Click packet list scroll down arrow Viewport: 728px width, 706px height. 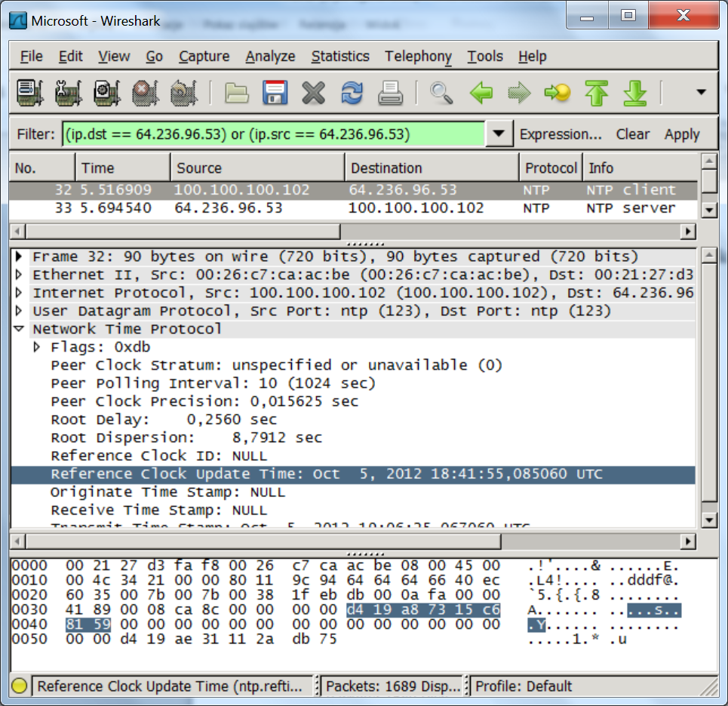pyautogui.click(x=709, y=210)
